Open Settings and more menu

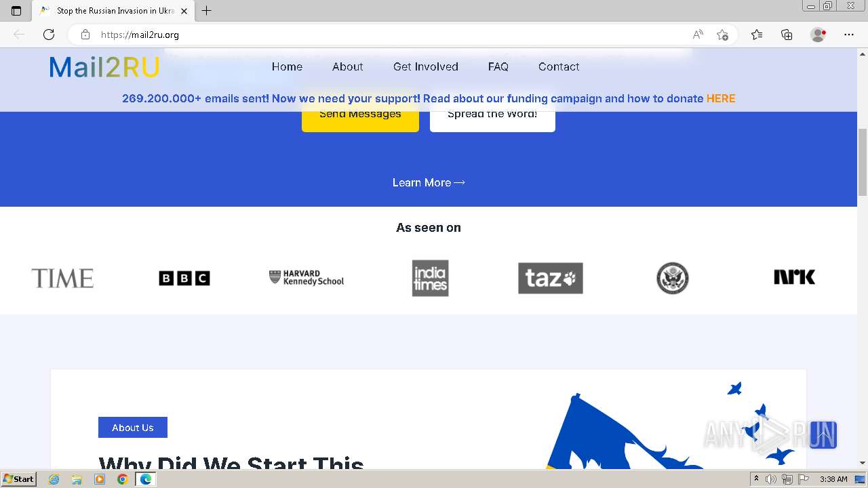pyautogui.click(x=849, y=35)
